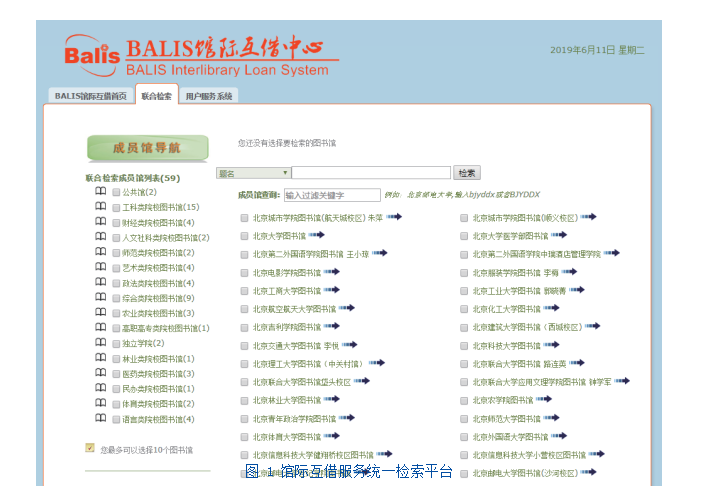
Task: Click the 联合检索成员馆列表(59) heading
Action: click(133, 178)
